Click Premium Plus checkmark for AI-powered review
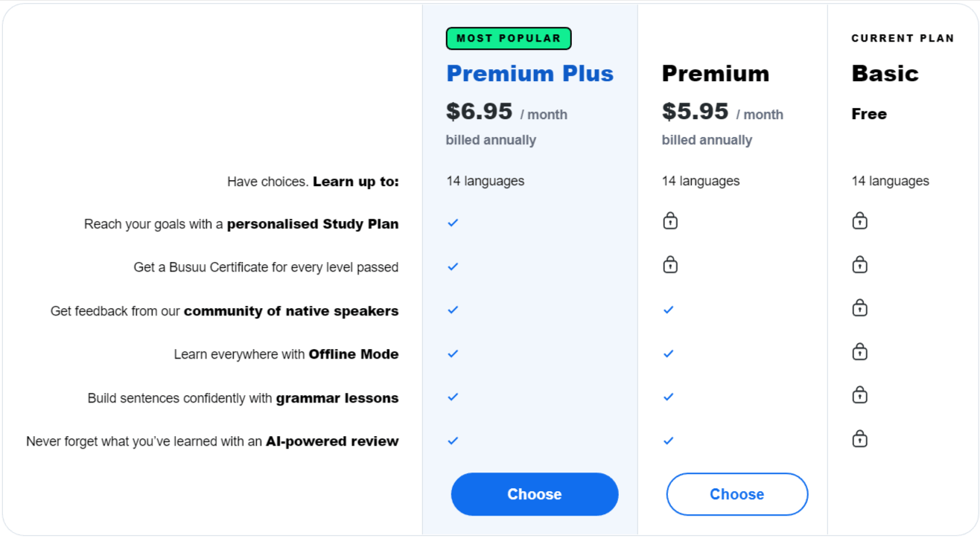The width and height of the screenshot is (980, 538). [453, 440]
